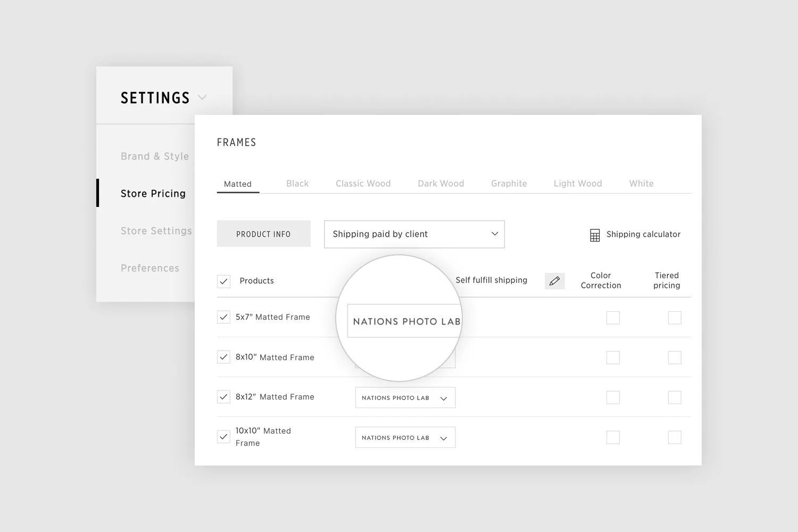The height and width of the screenshot is (532, 798).
Task: Switch to the Classic Wood tab
Action: coord(363,184)
